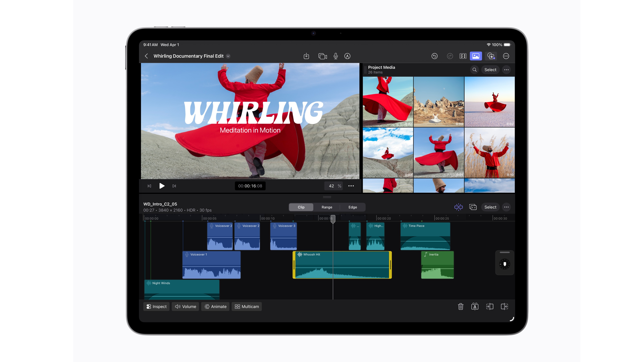
Task: Tap the camera capture icon
Action: pos(323,56)
